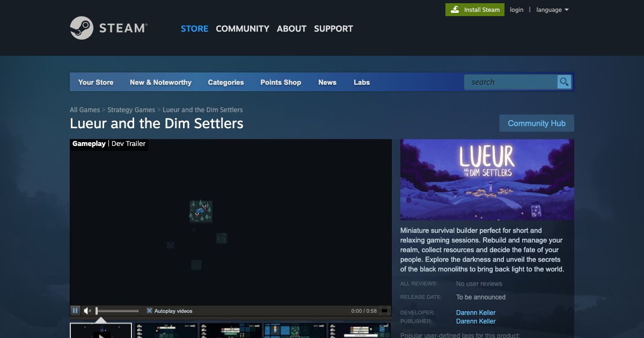The height and width of the screenshot is (338, 644).
Task: Open the Community Hub
Action: tap(537, 123)
